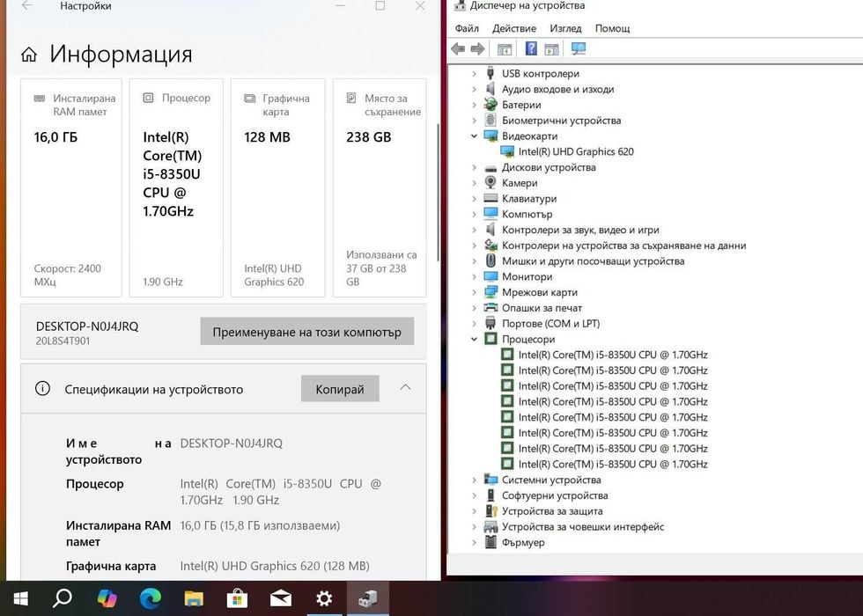Click Преименуване на този компютър button
Viewport: 863px width, 616px height.
point(307,332)
